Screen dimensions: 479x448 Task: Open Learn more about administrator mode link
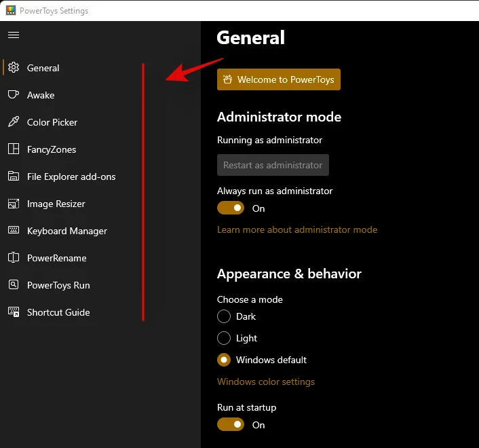(297, 229)
